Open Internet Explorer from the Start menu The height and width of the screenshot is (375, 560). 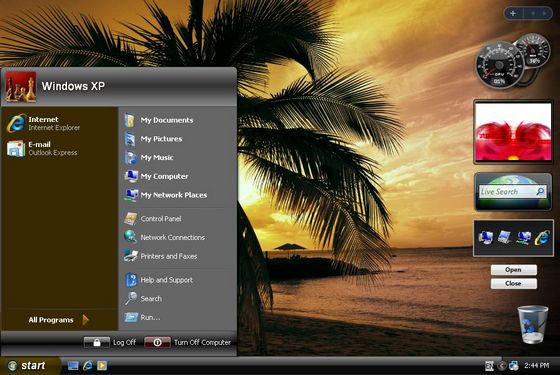click(x=44, y=123)
